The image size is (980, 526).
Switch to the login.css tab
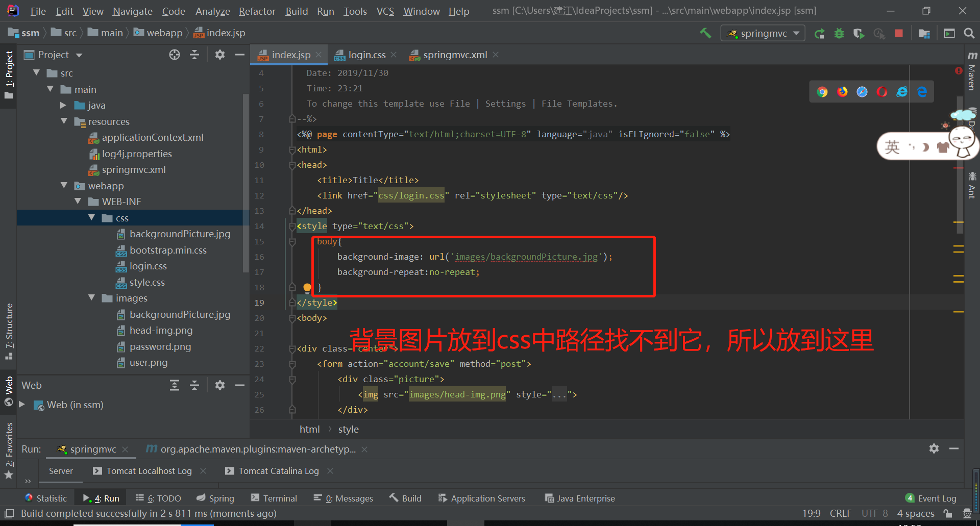[366, 55]
